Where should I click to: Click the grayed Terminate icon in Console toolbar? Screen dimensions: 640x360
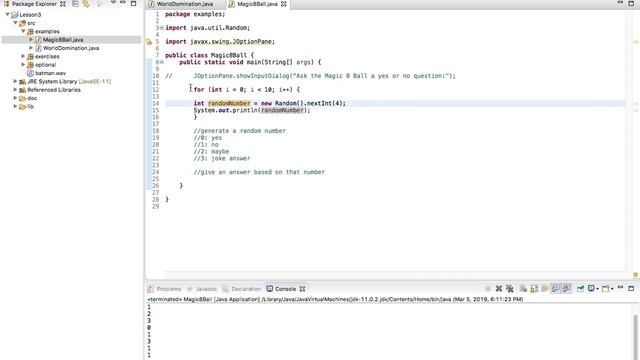coord(488,289)
